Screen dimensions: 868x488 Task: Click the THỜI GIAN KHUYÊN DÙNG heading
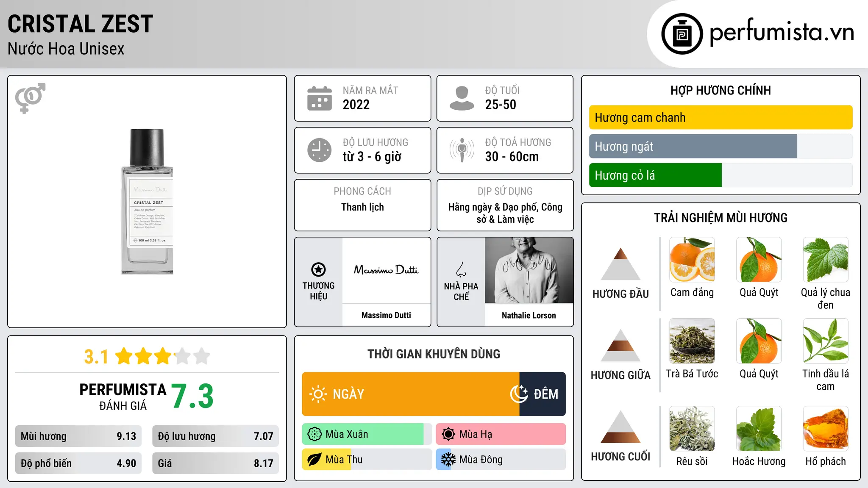pyautogui.click(x=434, y=354)
